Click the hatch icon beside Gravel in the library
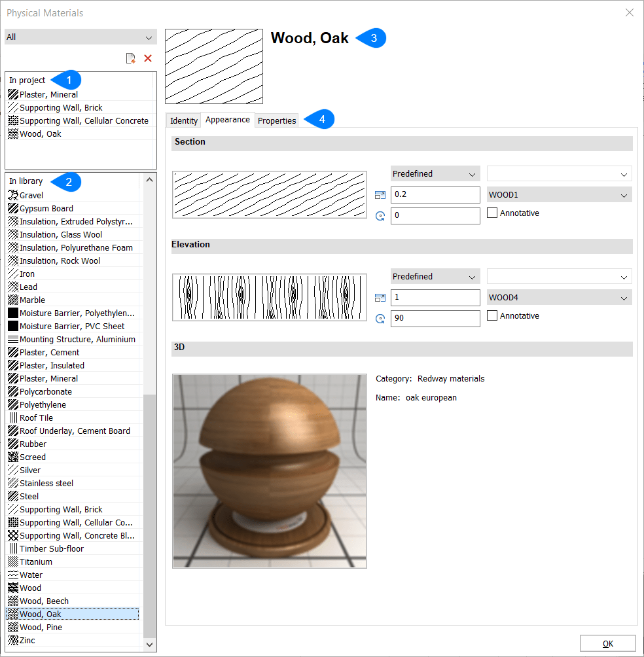The image size is (644, 657). (x=14, y=195)
